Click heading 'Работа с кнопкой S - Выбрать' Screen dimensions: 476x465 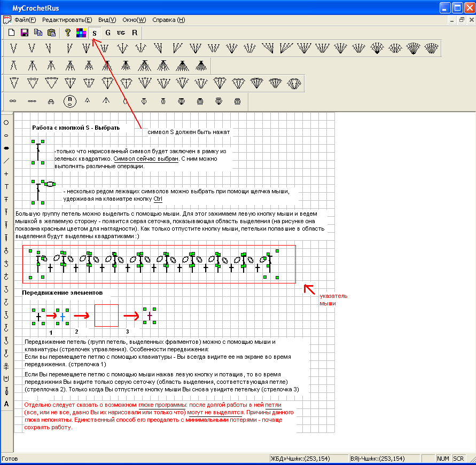coord(76,128)
